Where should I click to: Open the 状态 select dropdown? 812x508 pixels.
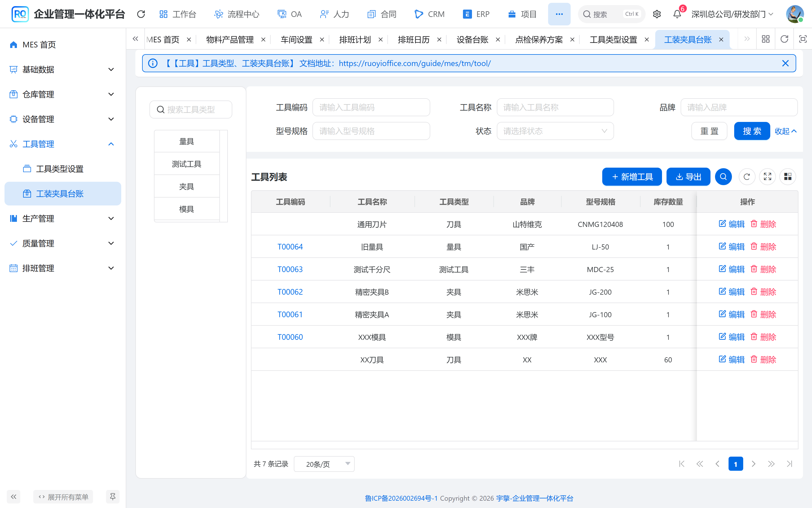pos(555,131)
